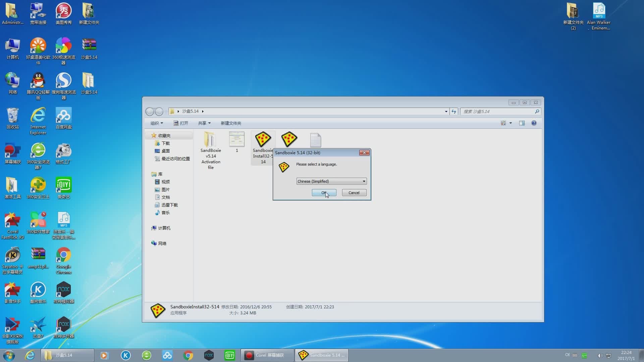The image size is (644, 362).
Task: Select the 爱奇艺 desktop icon
Action: [64, 188]
